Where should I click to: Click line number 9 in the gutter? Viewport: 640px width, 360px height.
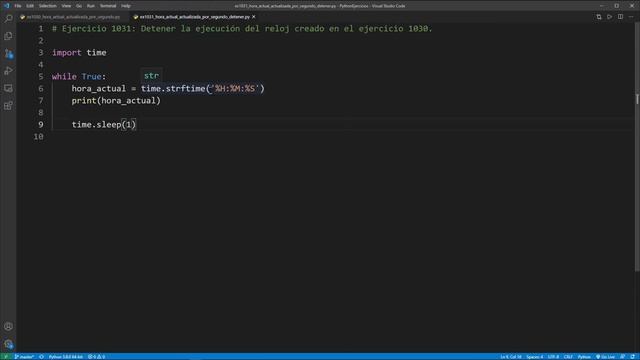[x=40, y=124]
